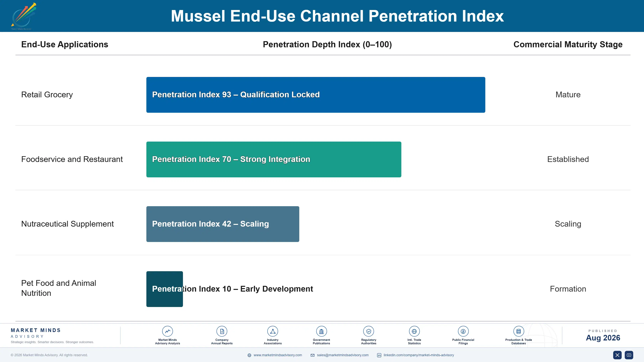Click the Government Publications building icon
The image size is (644, 362).
321,331
